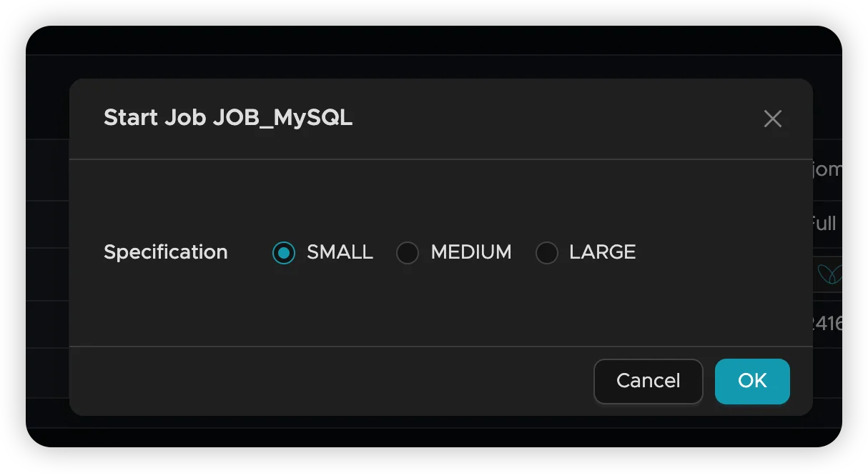The image size is (868, 473).
Task: Choose the MEDIUM specification radio button
Action: (408, 252)
